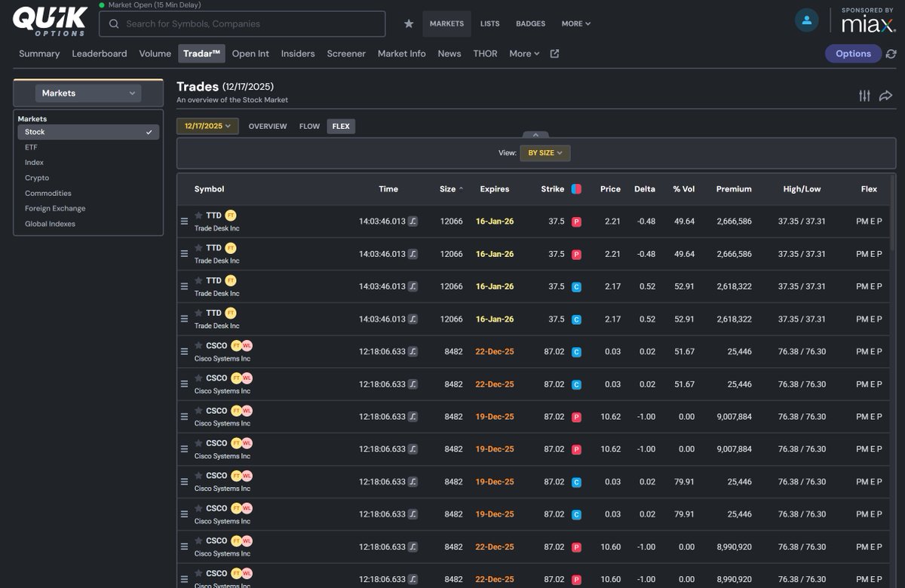Sort by the Delta column header
Image resolution: width=905 pixels, height=588 pixels.
(x=645, y=189)
